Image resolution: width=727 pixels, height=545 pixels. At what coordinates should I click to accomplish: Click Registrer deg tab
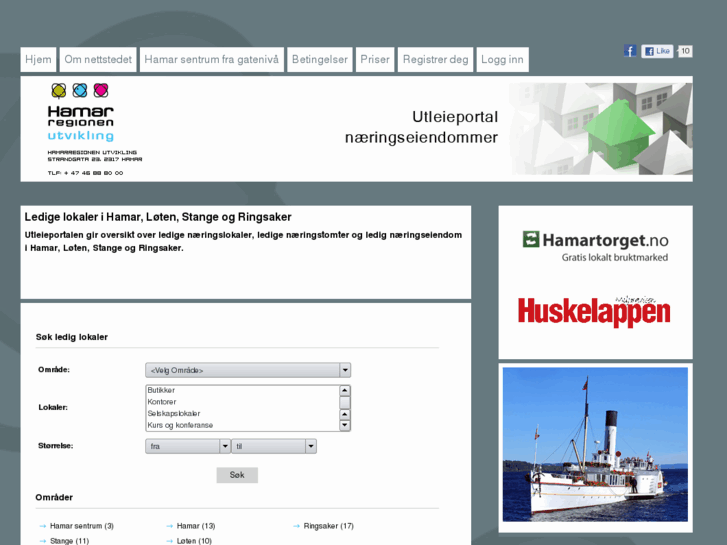[435, 59]
